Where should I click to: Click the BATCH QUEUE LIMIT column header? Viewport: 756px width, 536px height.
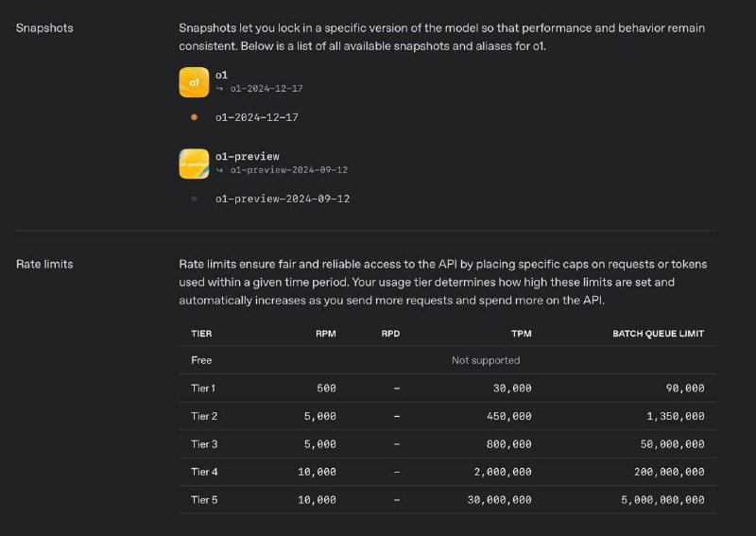(658, 334)
